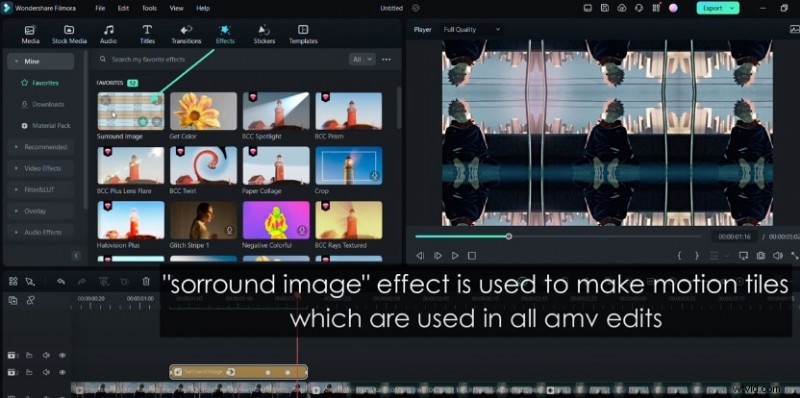Open the Stickers tab
The width and height of the screenshot is (800, 398).
click(x=264, y=34)
